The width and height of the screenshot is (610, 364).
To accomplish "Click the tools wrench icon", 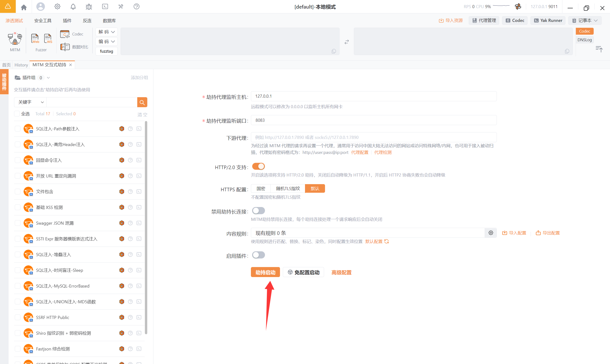I will click(121, 7).
